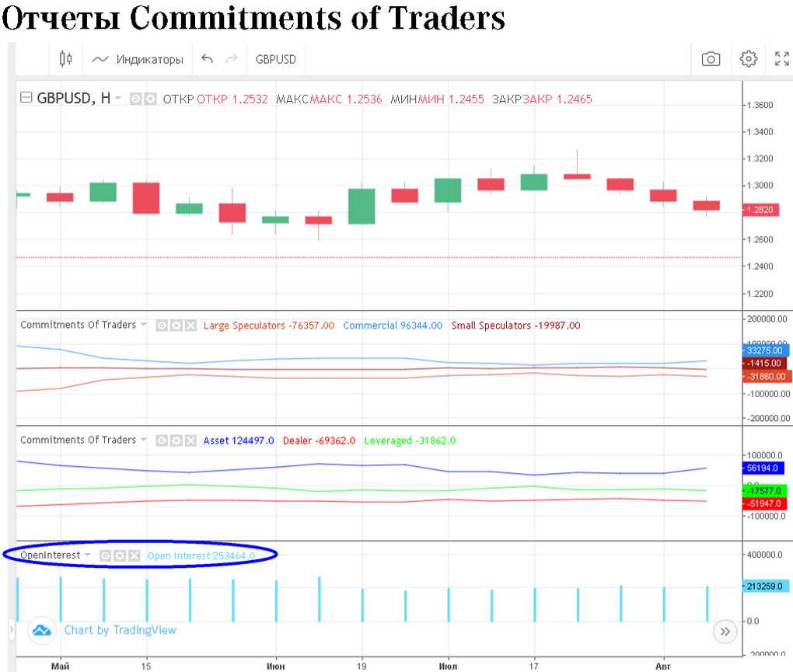
Task: Click the redo arrow in toolbar
Action: click(x=231, y=59)
